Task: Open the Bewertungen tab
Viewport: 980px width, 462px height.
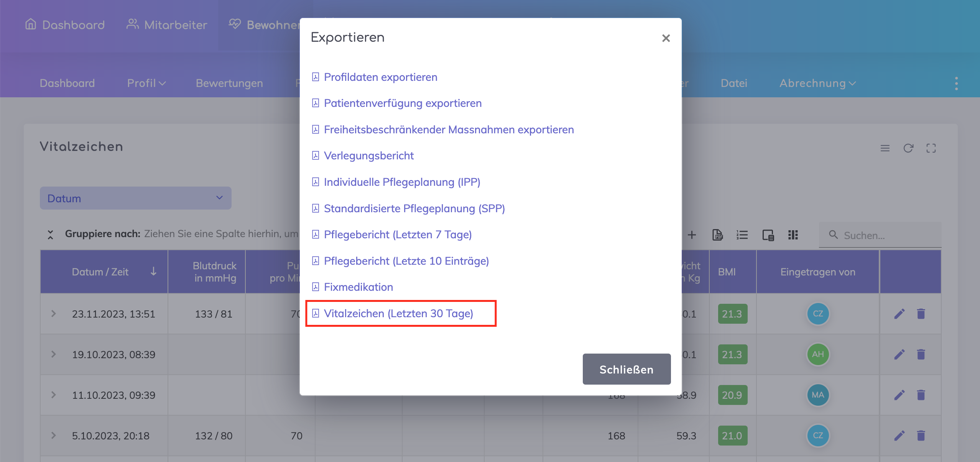Action: pos(229,83)
